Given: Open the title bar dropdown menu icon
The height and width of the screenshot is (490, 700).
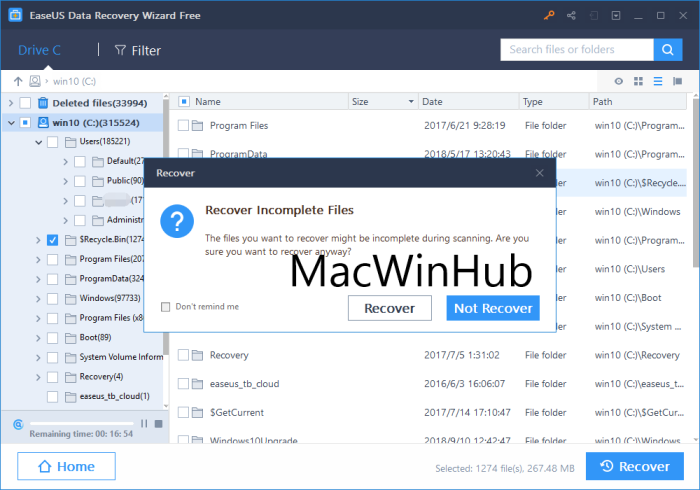Looking at the screenshot, I should pyautogui.click(x=616, y=16).
